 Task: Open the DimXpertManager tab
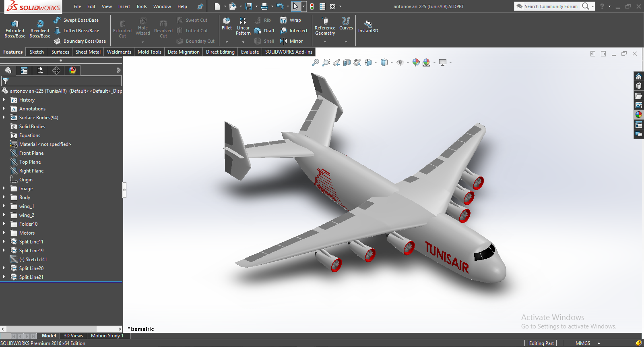click(56, 71)
